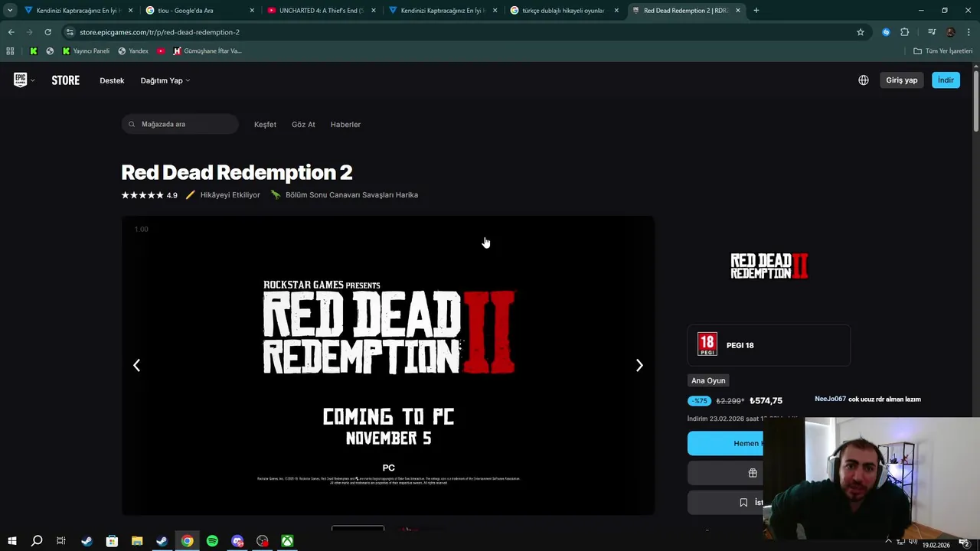Open Microsoft Store from the taskbar
980x551 pixels.
(112, 541)
